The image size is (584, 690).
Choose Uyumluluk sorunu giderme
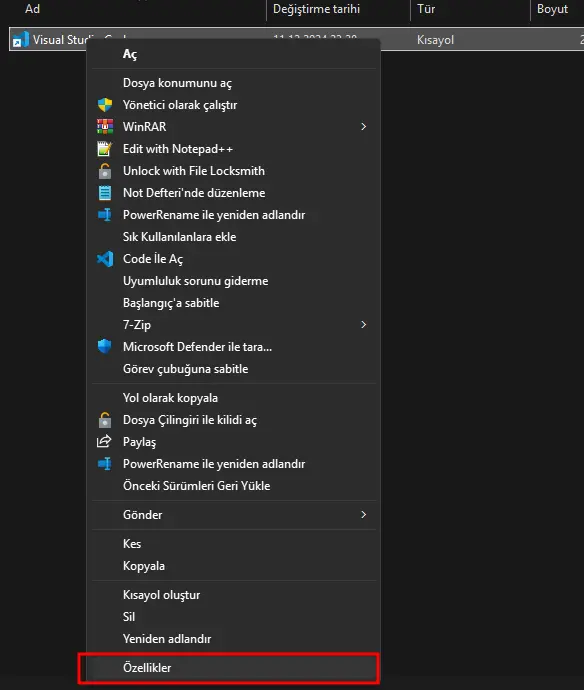[x=234, y=281]
